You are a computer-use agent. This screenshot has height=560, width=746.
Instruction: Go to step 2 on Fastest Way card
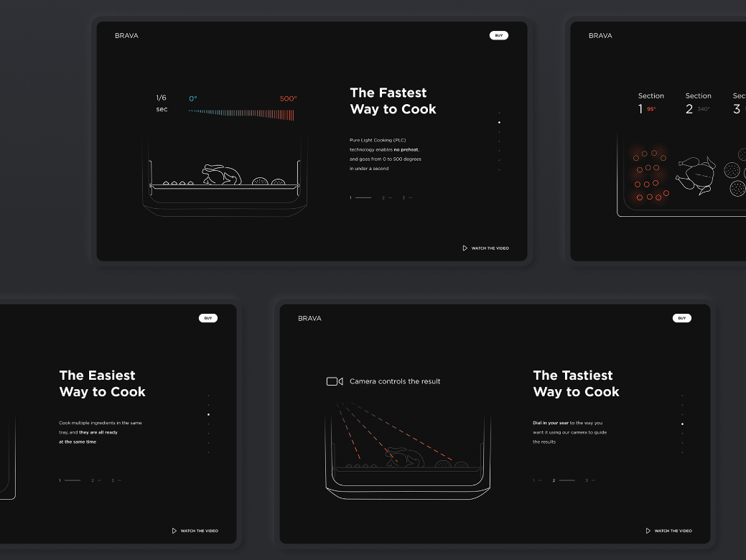point(387,197)
